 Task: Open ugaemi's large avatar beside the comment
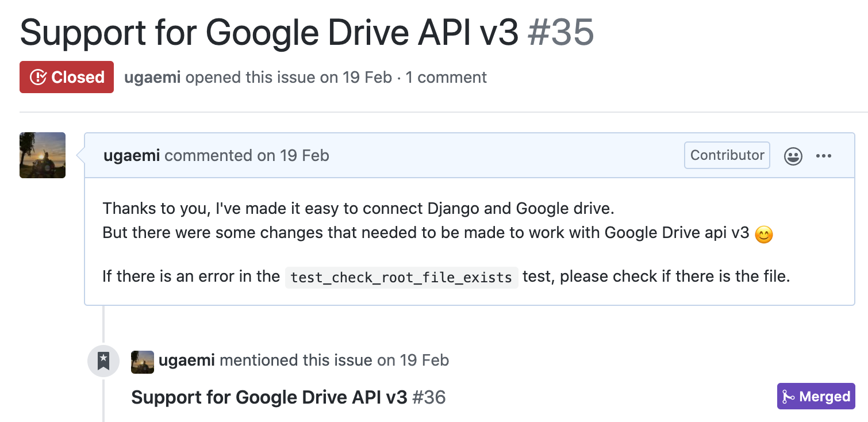point(43,155)
